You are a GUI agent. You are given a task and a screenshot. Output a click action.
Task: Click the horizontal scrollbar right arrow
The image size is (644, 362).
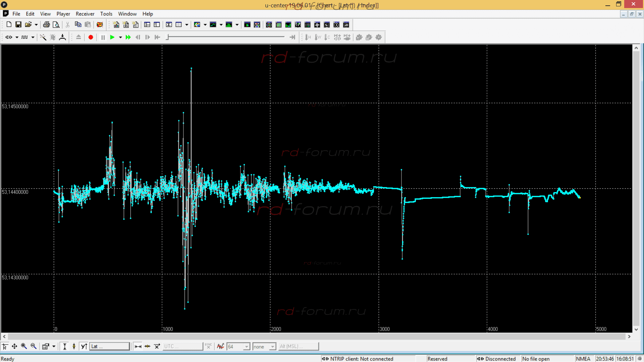click(629, 337)
